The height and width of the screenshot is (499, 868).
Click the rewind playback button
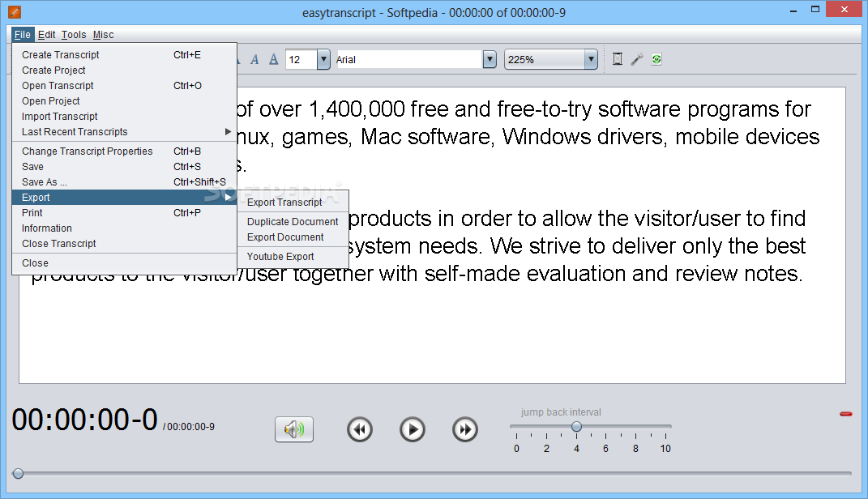360,429
